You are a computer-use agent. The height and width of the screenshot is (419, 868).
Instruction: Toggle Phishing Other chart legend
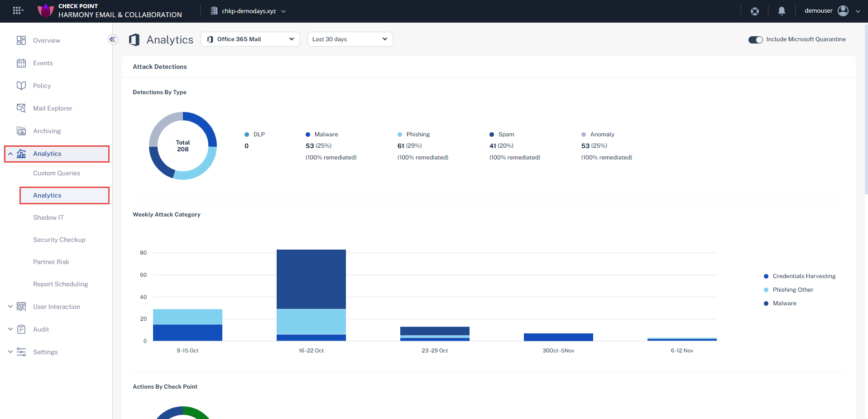pos(788,290)
